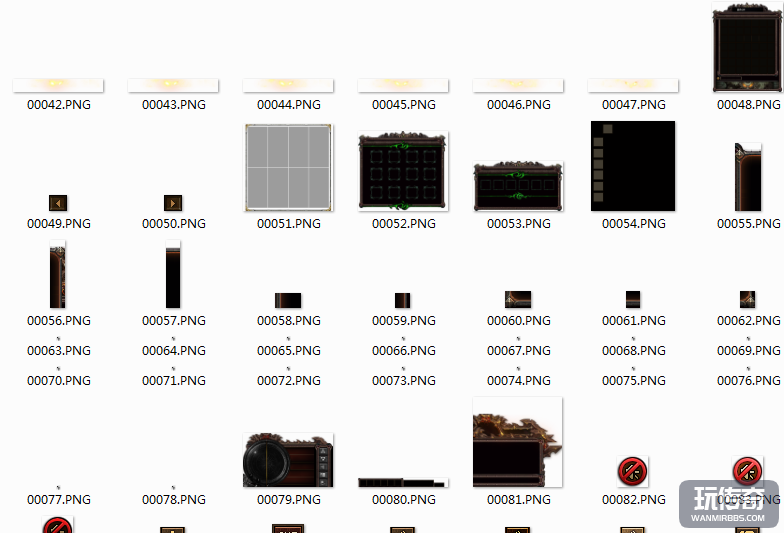The width and height of the screenshot is (784, 533).
Task: Select the 00045.PNG glow thumbnail
Action: tap(403, 85)
